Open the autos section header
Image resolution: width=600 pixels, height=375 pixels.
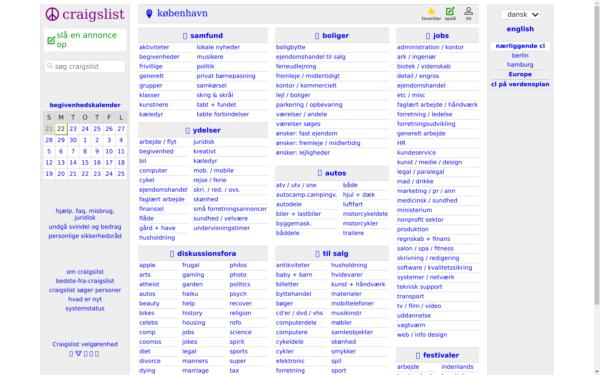(x=332, y=173)
